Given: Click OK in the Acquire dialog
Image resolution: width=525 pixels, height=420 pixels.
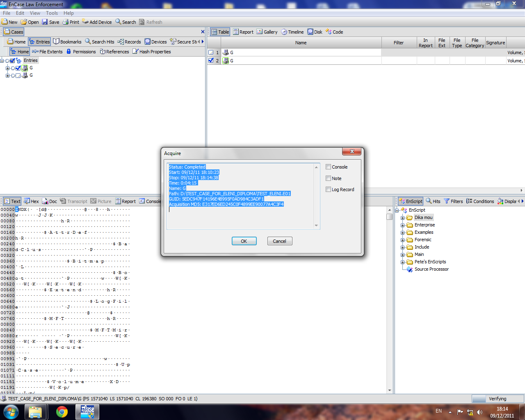Looking at the screenshot, I should [x=244, y=241].
